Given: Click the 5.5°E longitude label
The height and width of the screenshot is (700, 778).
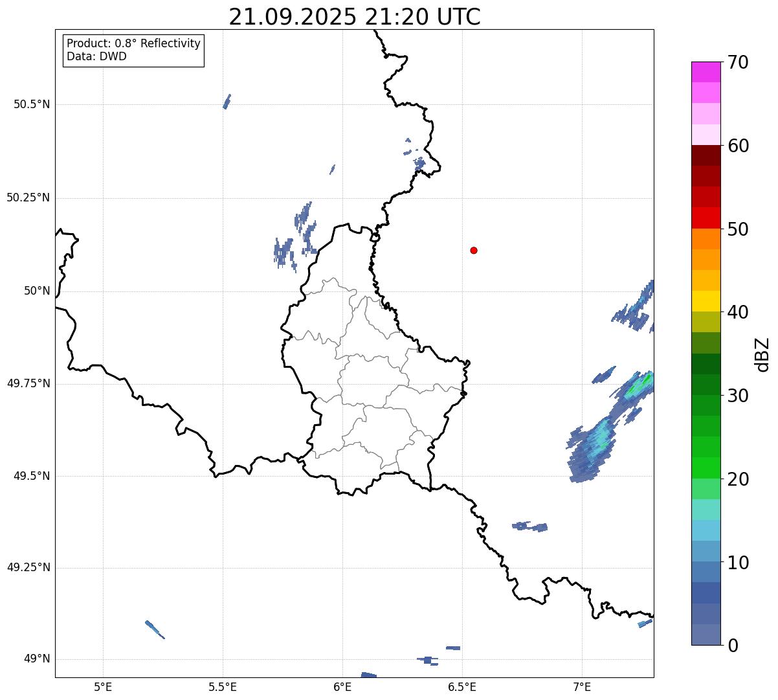Looking at the screenshot, I should [x=223, y=687].
